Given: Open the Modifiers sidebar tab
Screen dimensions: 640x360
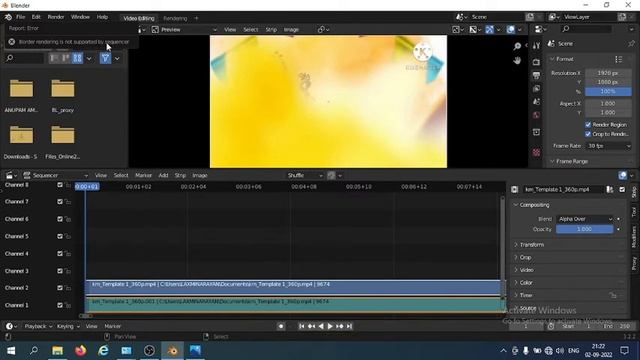Looking at the screenshot, I should pos(634,237).
